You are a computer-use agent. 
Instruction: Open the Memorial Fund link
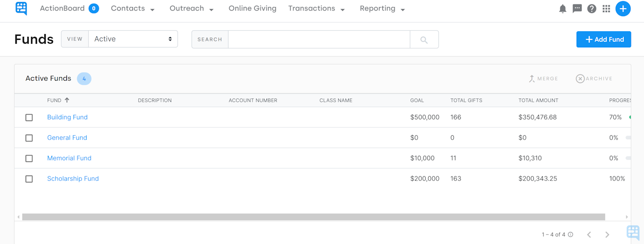coord(69,158)
